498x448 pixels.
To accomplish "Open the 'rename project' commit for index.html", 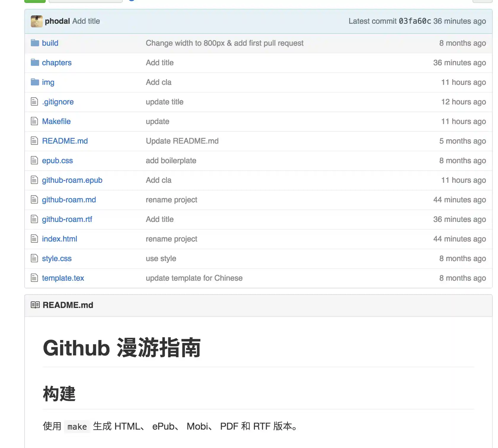I will click(171, 239).
